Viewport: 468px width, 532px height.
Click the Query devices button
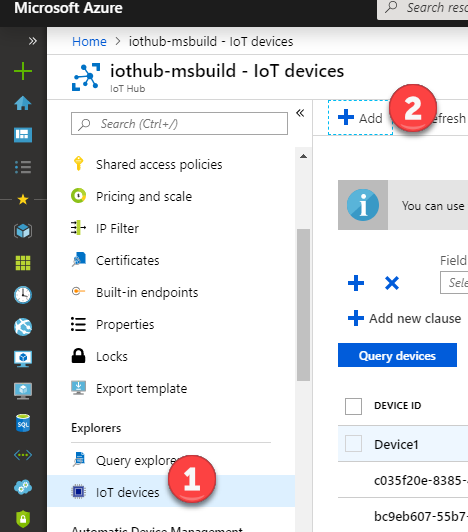click(397, 355)
